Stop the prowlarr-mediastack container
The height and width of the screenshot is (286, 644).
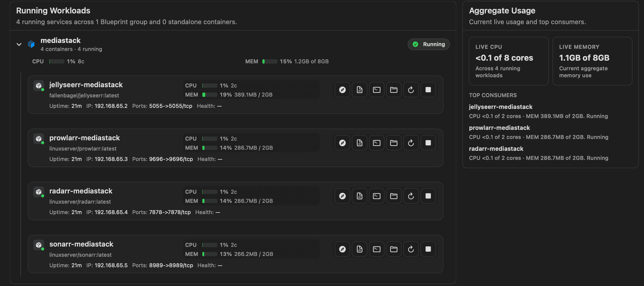coord(428,143)
